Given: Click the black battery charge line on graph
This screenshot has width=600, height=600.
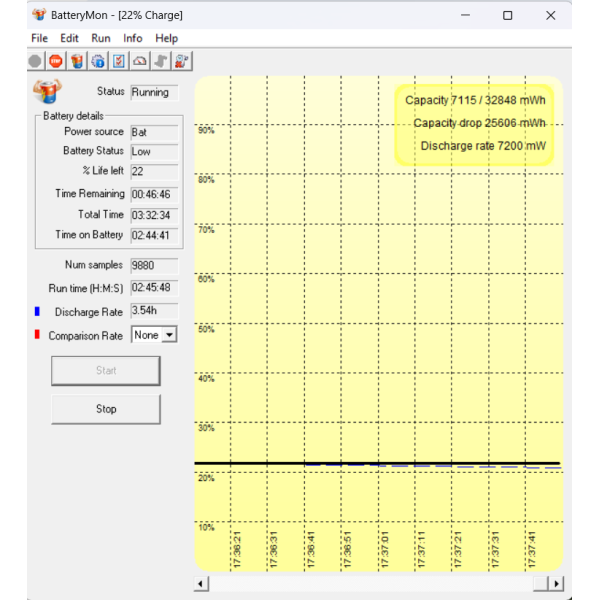Looking at the screenshot, I should pyautogui.click(x=377, y=463).
